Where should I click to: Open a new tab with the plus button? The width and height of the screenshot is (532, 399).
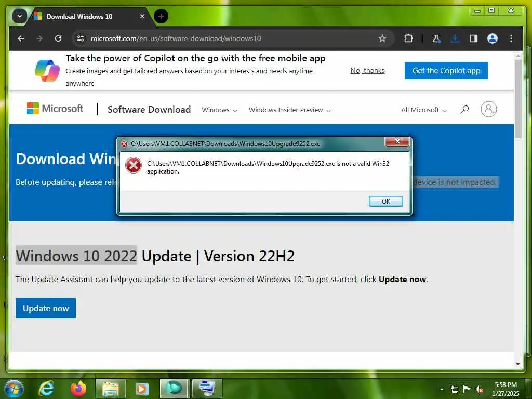click(161, 16)
